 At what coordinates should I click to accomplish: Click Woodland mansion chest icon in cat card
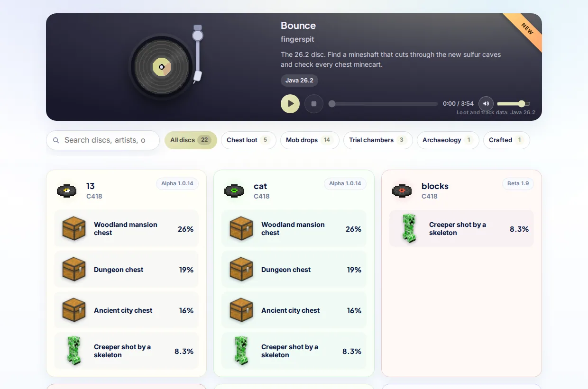241,229
